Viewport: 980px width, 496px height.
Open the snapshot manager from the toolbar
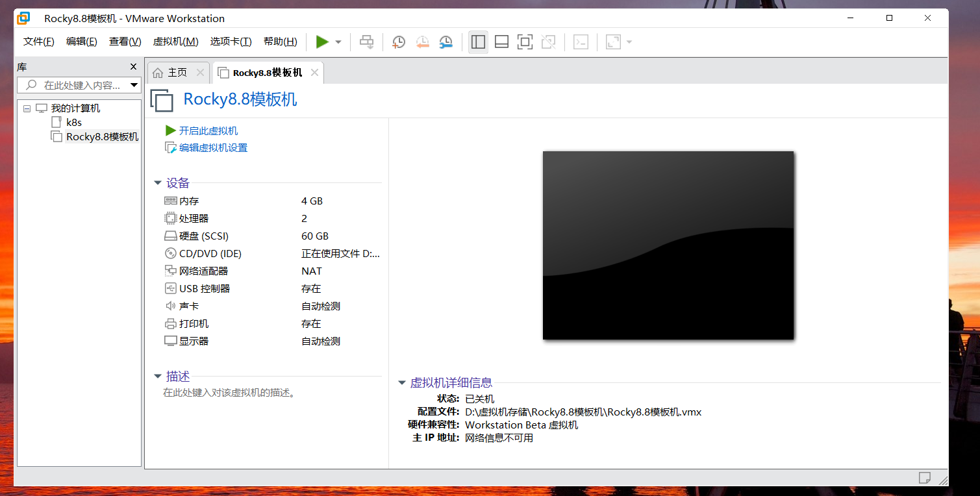tap(446, 42)
